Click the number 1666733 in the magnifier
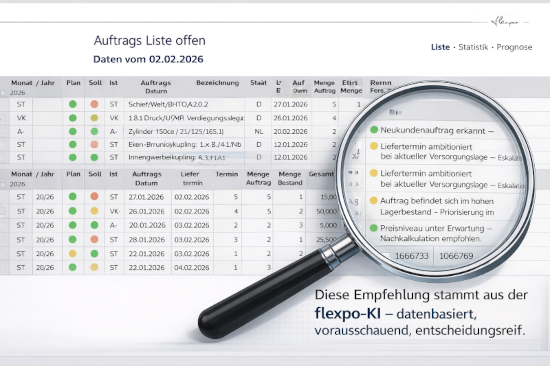550x366 pixels. click(412, 256)
